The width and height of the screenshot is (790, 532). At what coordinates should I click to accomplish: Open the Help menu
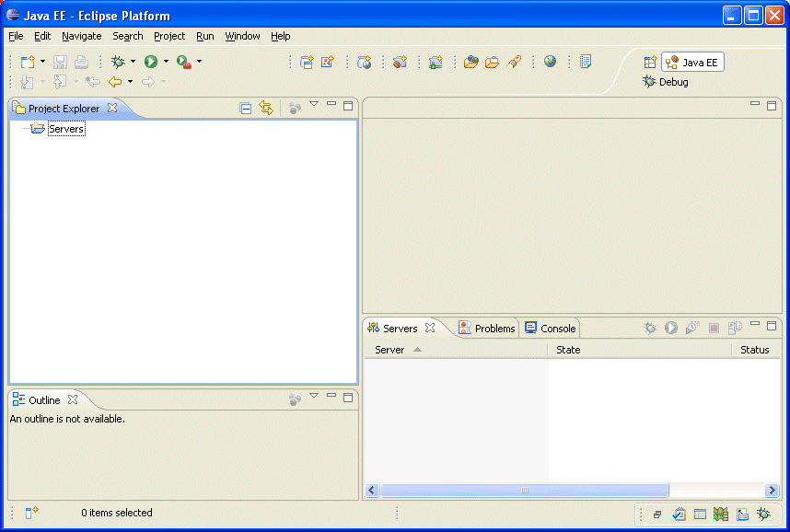(x=281, y=36)
